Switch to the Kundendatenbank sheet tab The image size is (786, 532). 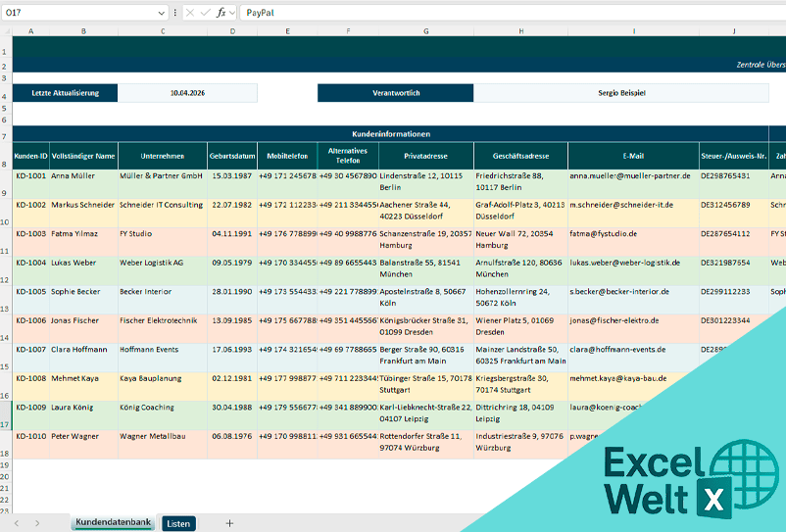tap(114, 522)
